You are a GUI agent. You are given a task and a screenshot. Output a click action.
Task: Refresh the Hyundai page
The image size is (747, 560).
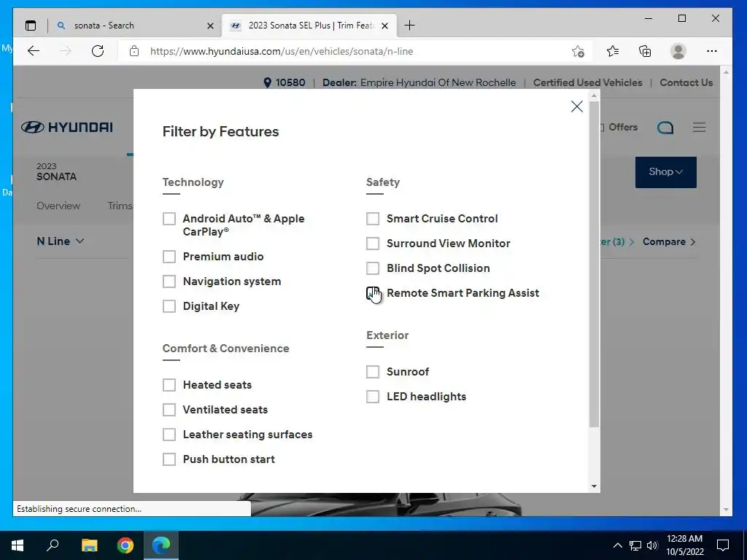click(x=98, y=51)
